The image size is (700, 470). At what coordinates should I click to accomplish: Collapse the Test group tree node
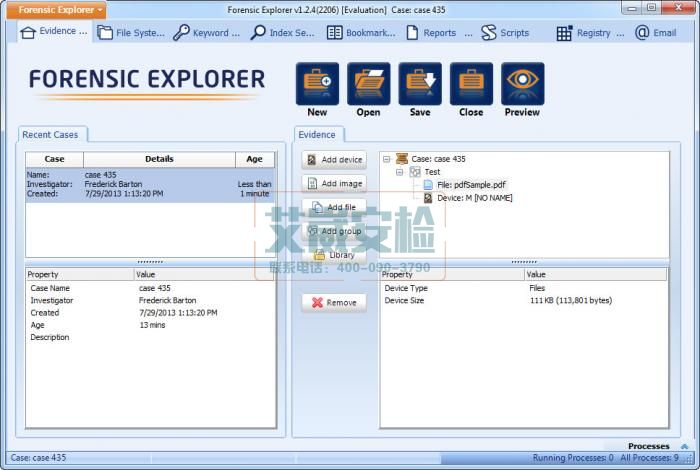click(x=400, y=172)
